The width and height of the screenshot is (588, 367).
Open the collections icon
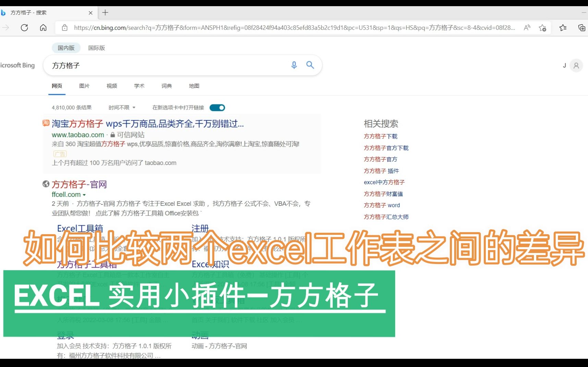pyautogui.click(x=581, y=28)
